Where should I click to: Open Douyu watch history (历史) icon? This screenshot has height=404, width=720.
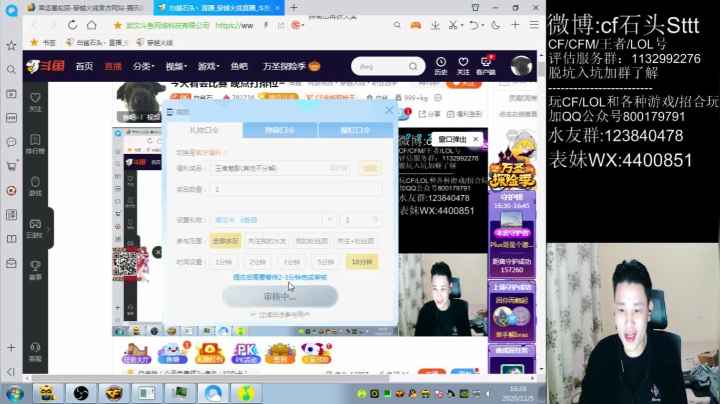pos(441,66)
